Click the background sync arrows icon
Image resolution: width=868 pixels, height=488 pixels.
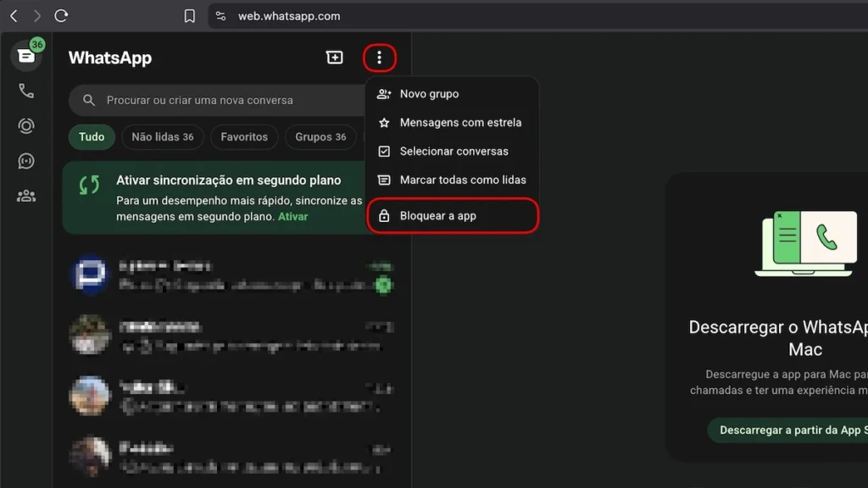89,186
